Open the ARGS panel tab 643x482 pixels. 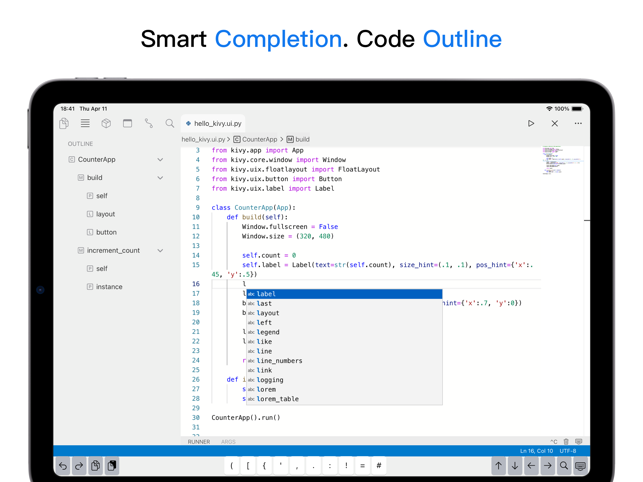click(x=228, y=442)
